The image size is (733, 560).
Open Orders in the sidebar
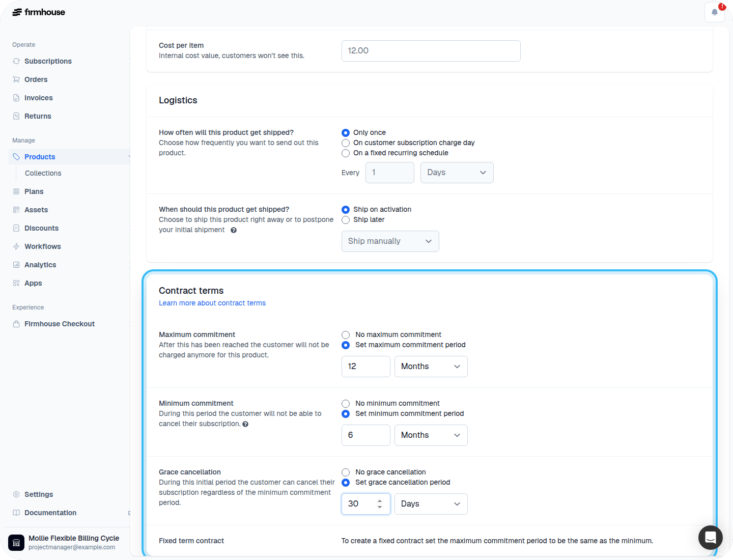pos(36,79)
